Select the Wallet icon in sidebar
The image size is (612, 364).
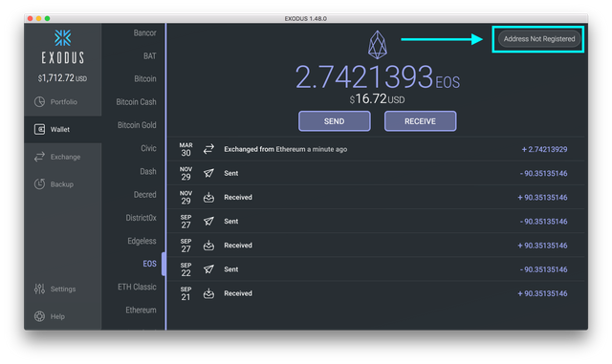coord(39,129)
